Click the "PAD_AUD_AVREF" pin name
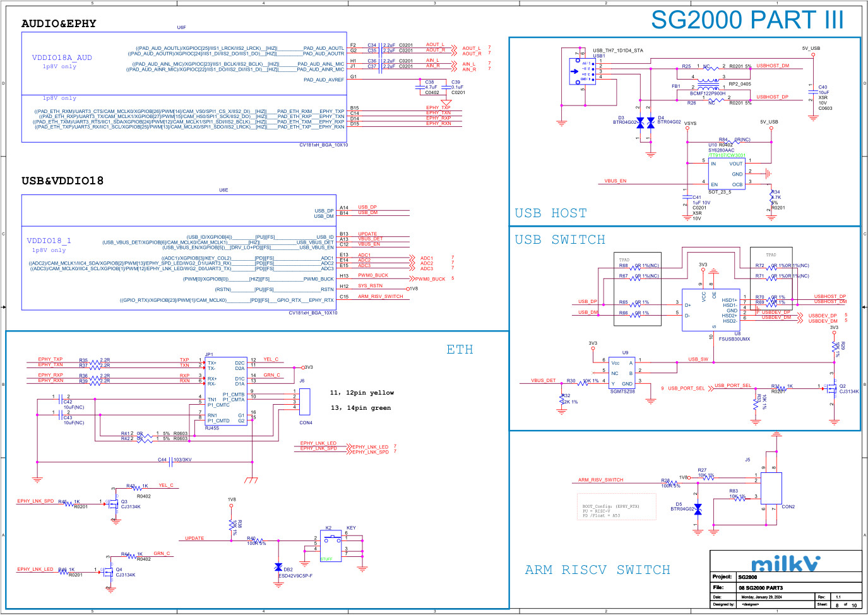Screen dimensions: 868x615 [x=324, y=80]
